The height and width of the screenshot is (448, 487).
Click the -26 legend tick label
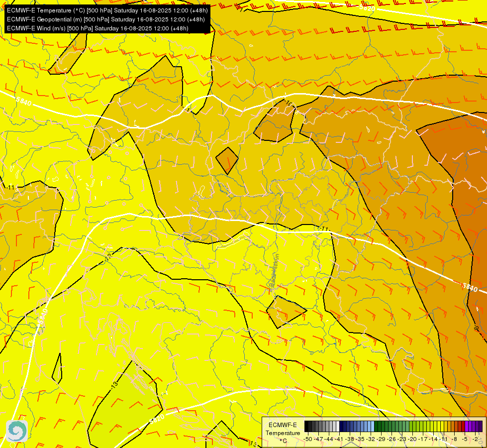[391, 439]
